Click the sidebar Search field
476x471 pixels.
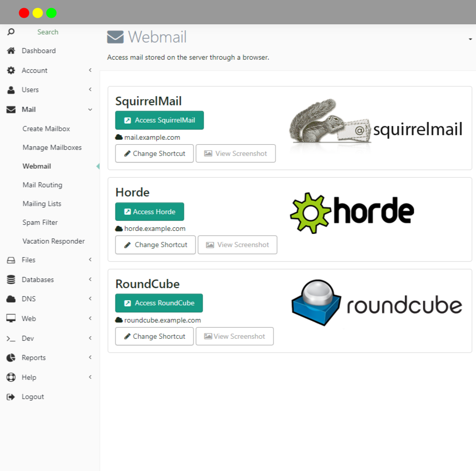pyautogui.click(x=48, y=32)
